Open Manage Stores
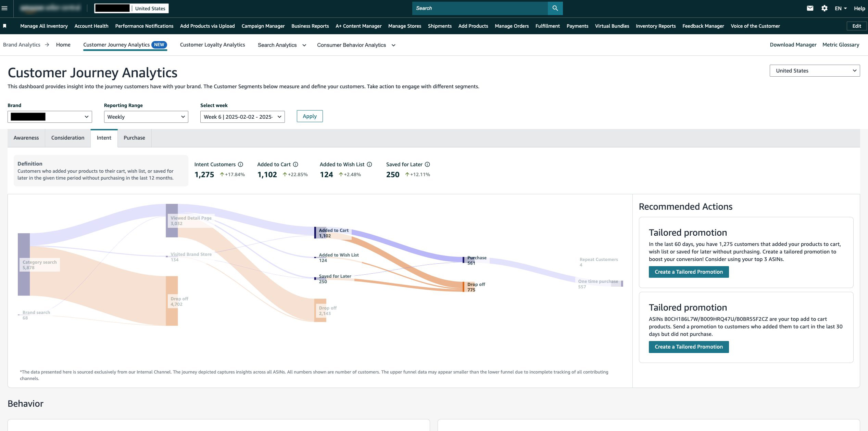The height and width of the screenshot is (431, 868). [x=405, y=26]
